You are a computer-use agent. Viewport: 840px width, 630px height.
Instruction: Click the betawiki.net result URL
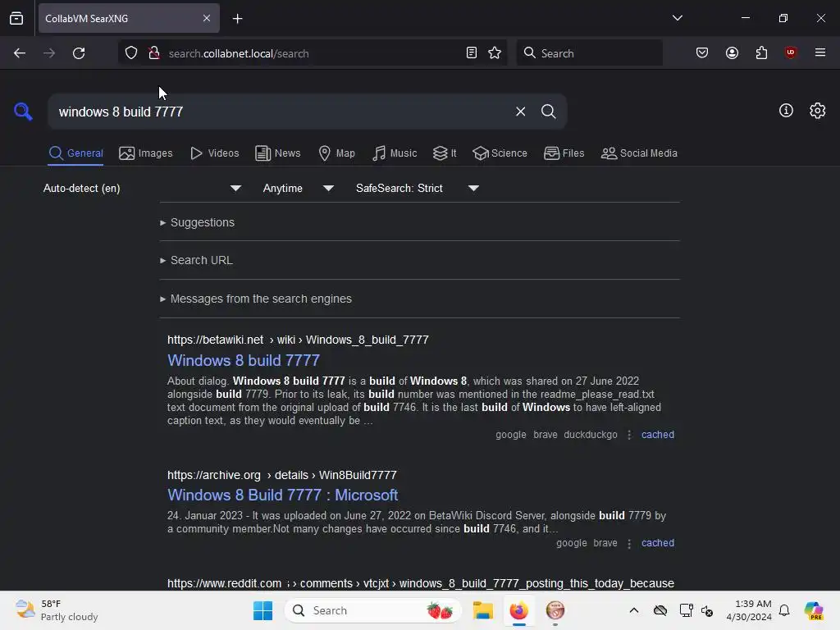(298, 340)
